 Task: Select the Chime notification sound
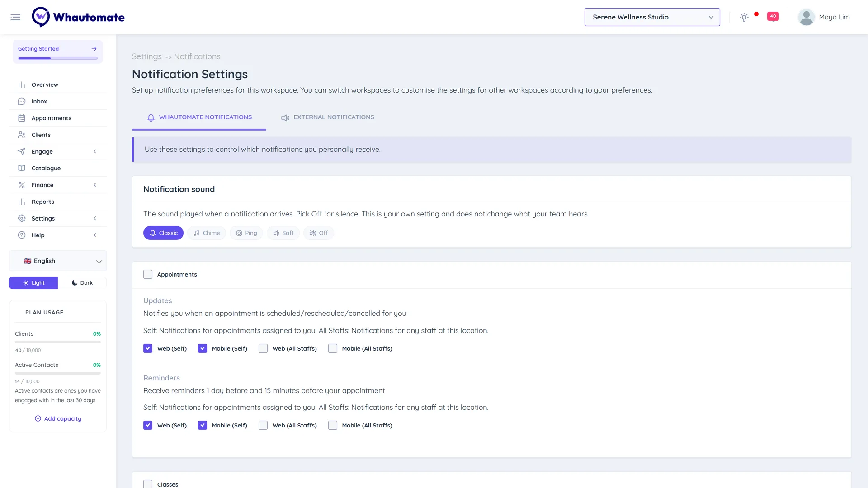pos(207,233)
